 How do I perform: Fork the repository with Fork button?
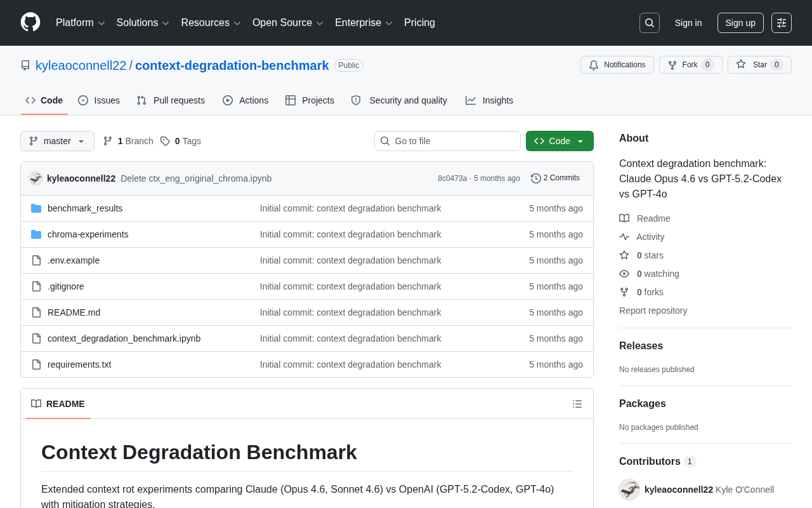690,65
